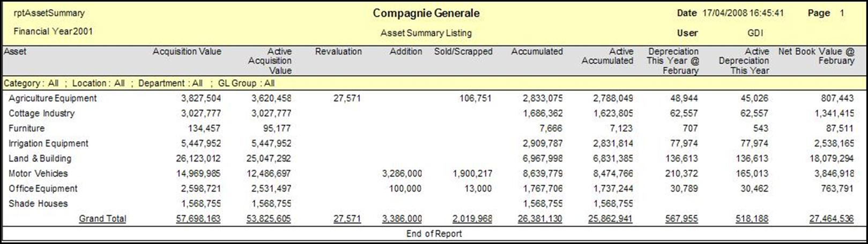Click the Revaluation column header
868x244 pixels.
338,51
